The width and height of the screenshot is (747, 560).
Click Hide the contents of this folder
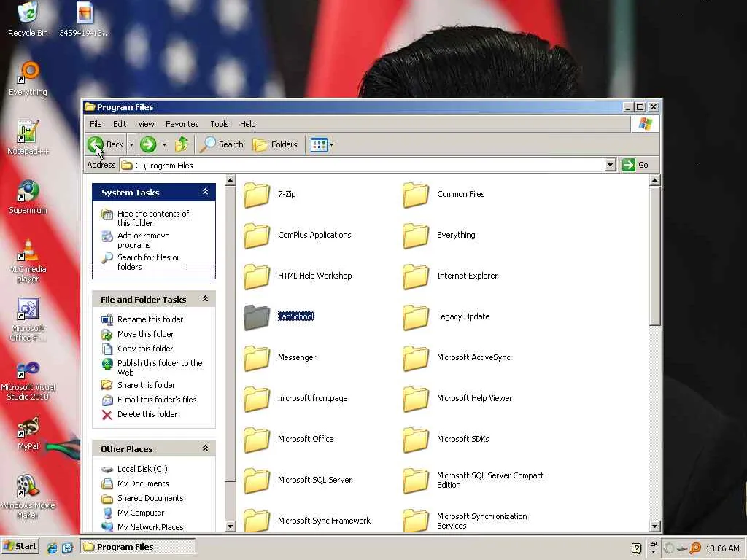(x=153, y=218)
